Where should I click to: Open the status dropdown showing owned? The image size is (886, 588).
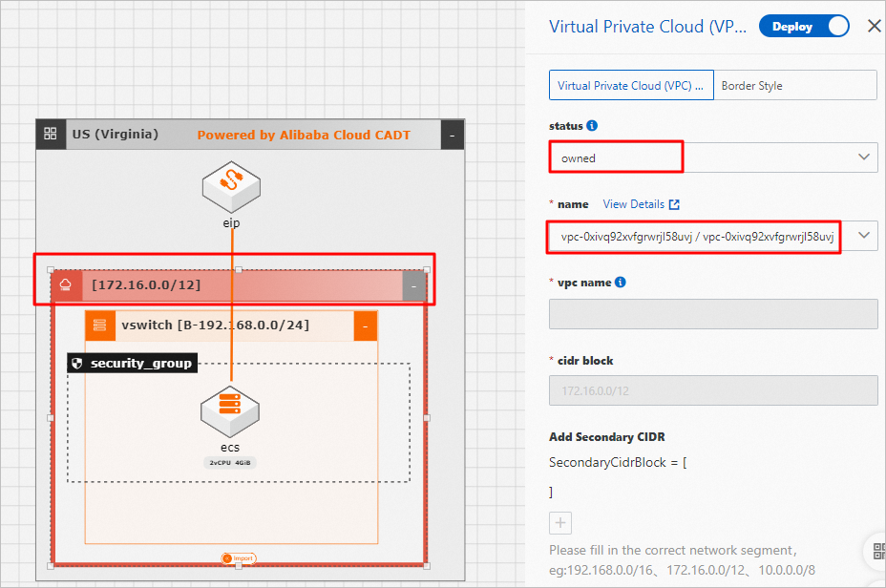pos(713,157)
